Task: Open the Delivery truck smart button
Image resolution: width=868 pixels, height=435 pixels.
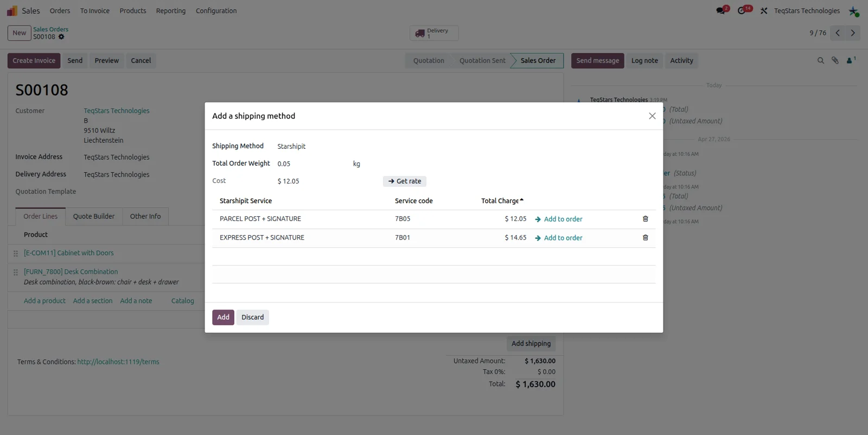Action: 434,33
